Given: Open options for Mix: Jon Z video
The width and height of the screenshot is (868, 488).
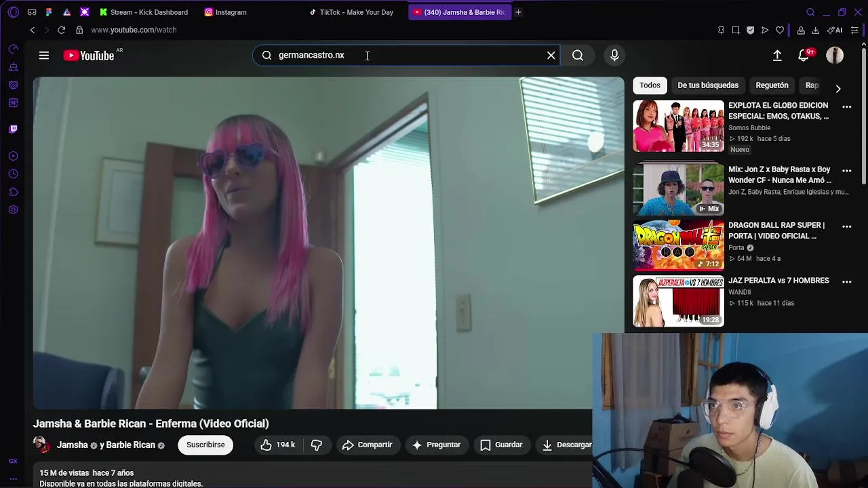Looking at the screenshot, I should pos(846,171).
